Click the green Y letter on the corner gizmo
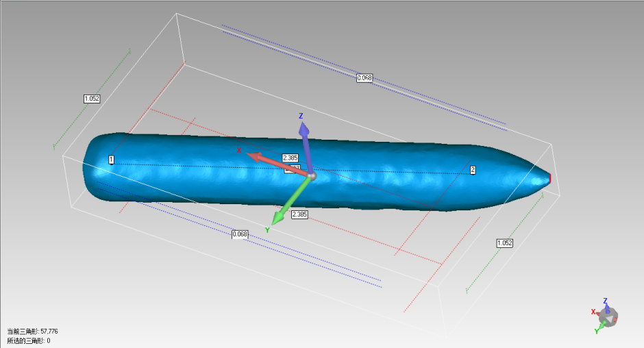This screenshot has height=348, width=644. coord(597,330)
